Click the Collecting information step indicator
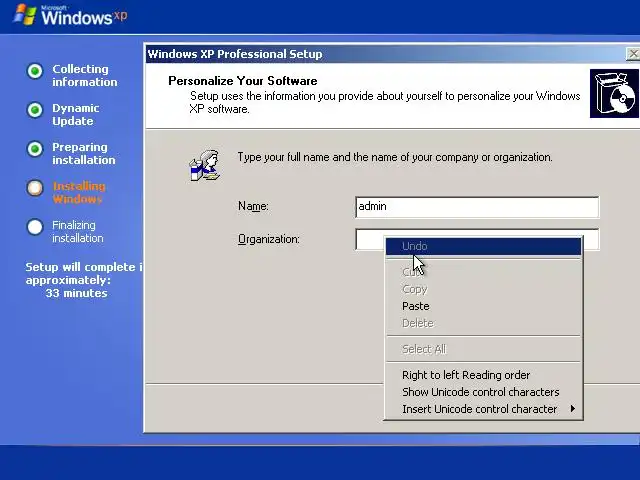 [35, 71]
